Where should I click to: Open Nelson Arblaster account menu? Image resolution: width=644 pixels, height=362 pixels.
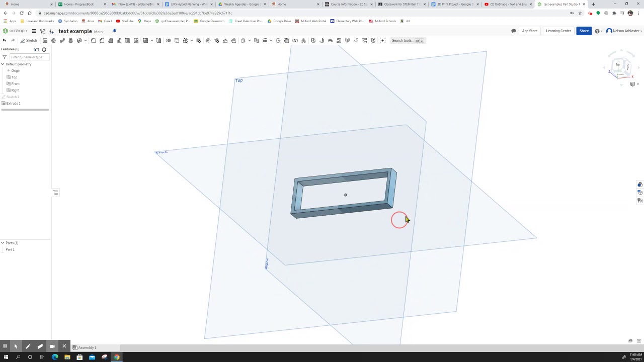(x=624, y=31)
